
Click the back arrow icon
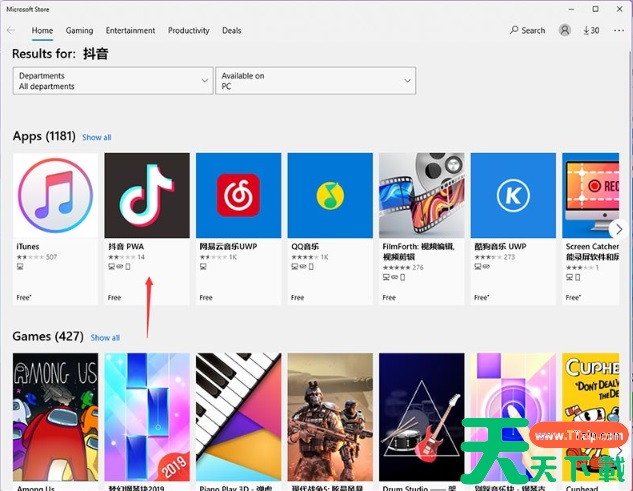[x=11, y=30]
